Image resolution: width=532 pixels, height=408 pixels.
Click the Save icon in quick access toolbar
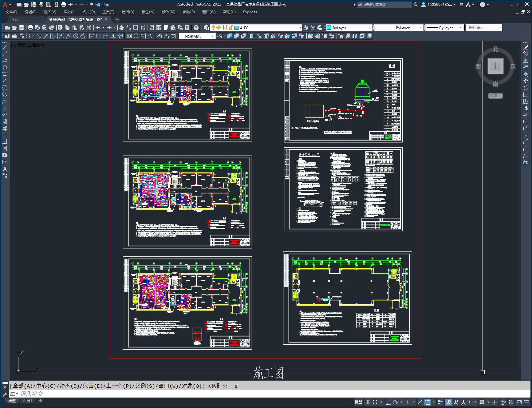34,4
